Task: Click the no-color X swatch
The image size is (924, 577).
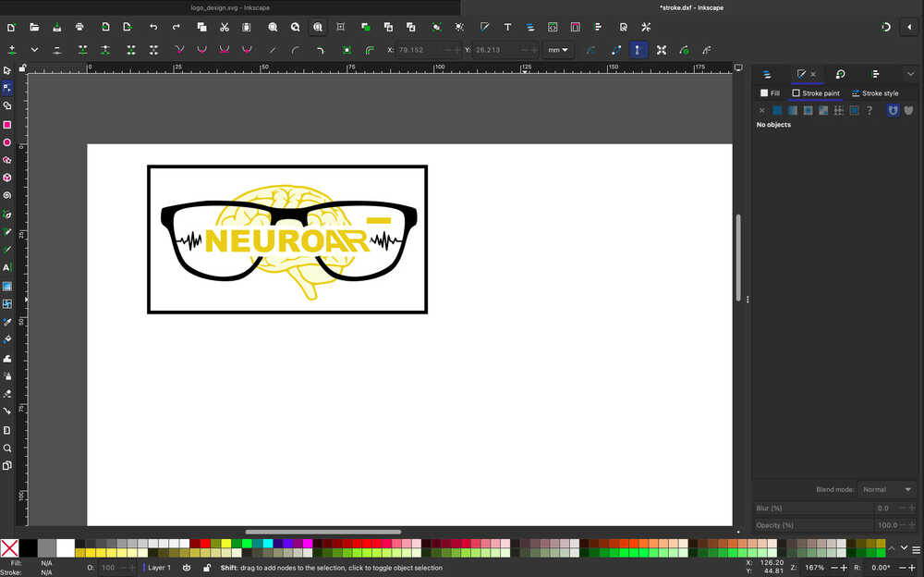Action: 9,548
